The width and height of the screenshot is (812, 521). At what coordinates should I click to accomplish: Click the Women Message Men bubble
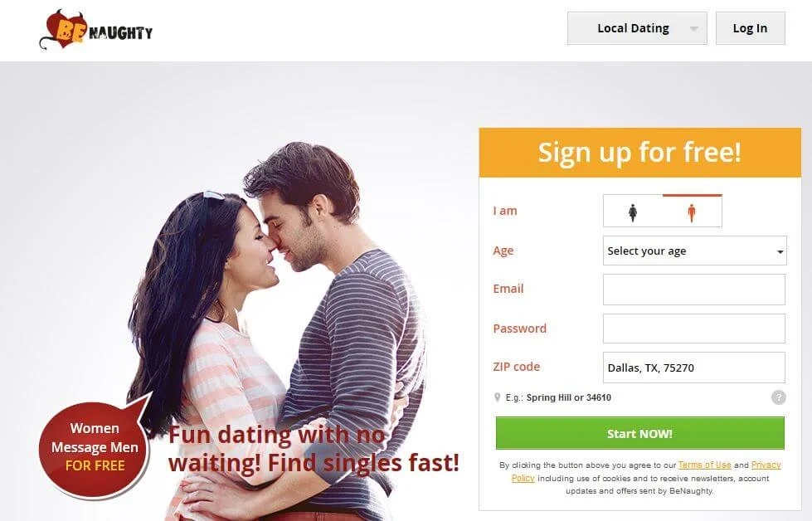(x=95, y=447)
